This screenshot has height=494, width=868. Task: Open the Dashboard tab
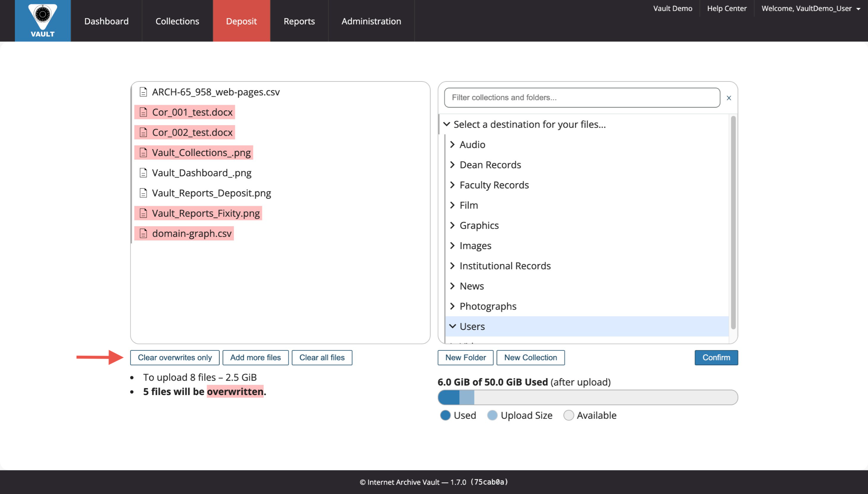click(x=106, y=21)
